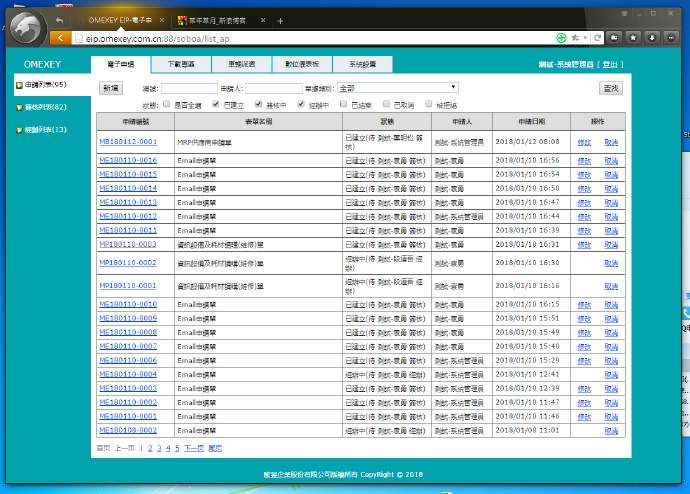Click green arrow icon beside 申請列表(95)
This screenshot has height=494, width=690.
(19, 85)
